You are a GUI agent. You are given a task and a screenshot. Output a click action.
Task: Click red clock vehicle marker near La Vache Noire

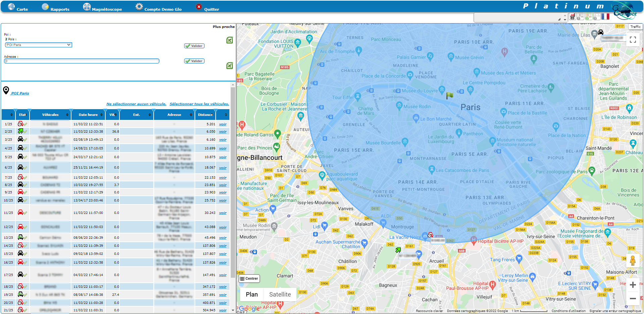(x=430, y=235)
